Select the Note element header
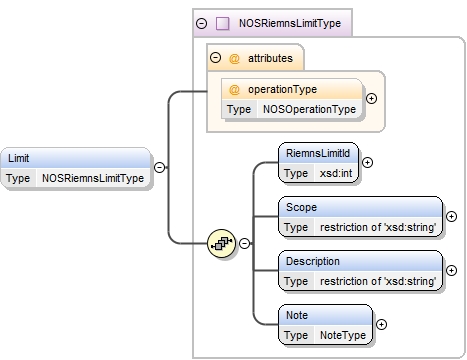The image size is (467, 360). [x=325, y=315]
